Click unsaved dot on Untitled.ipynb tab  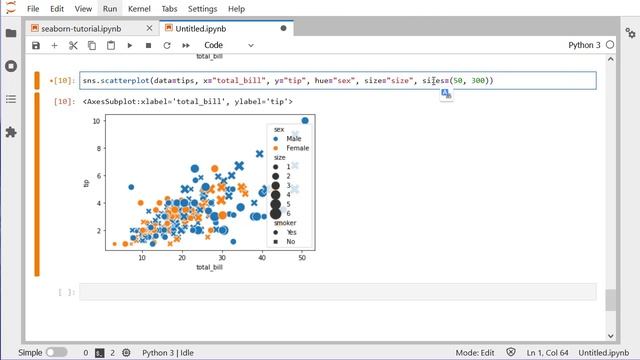pyautogui.click(x=283, y=28)
